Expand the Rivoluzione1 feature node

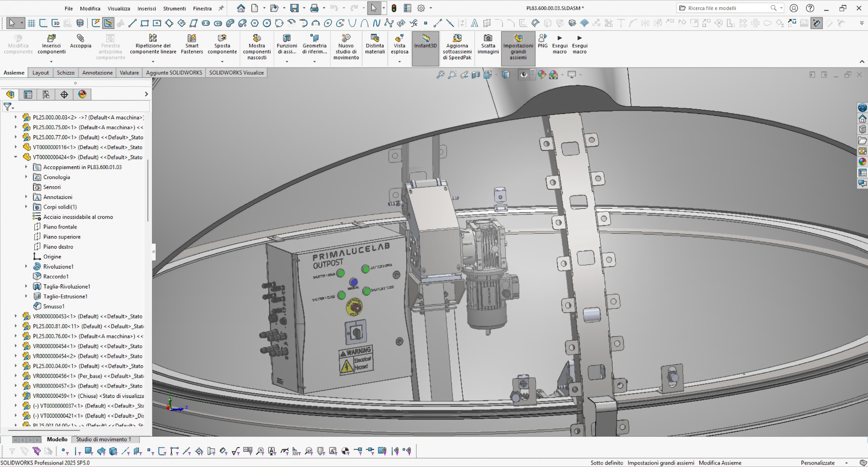coord(26,266)
